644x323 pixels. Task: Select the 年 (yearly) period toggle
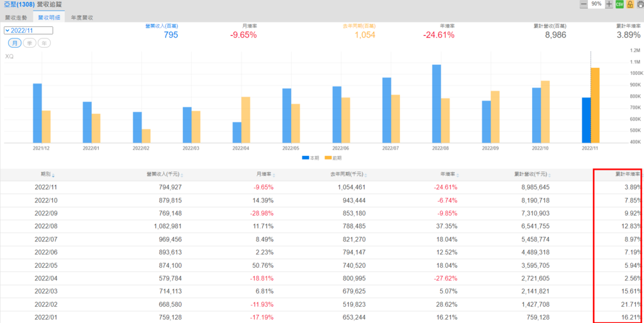point(45,43)
